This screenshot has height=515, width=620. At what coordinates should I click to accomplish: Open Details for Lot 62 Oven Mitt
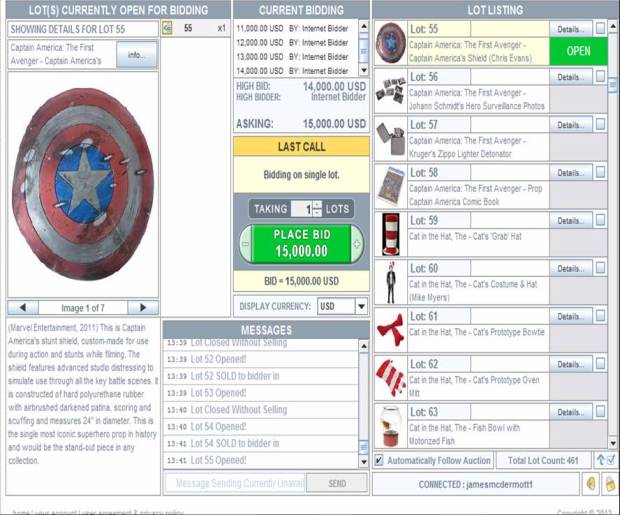(570, 365)
